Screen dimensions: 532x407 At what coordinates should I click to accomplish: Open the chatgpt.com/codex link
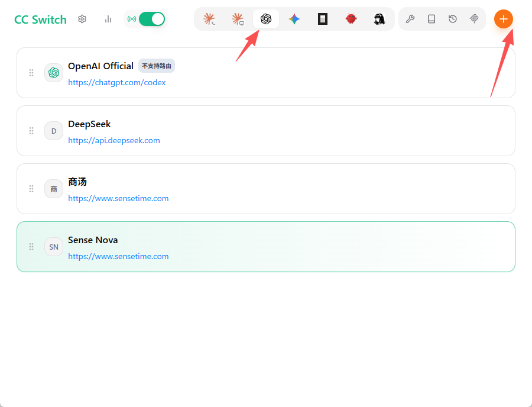click(116, 82)
